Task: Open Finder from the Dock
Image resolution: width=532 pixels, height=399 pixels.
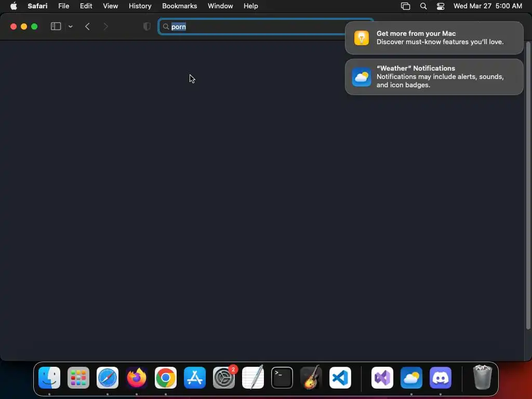Action: 49,377
